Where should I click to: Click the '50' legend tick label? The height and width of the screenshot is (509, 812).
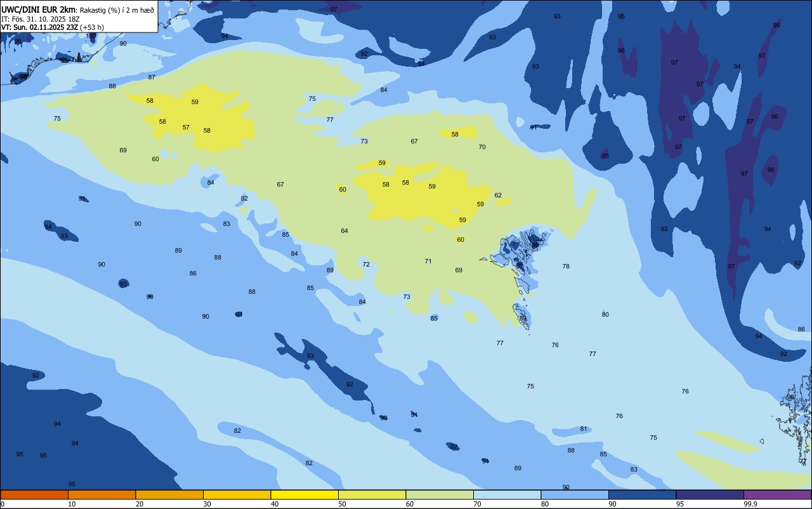[x=342, y=504]
